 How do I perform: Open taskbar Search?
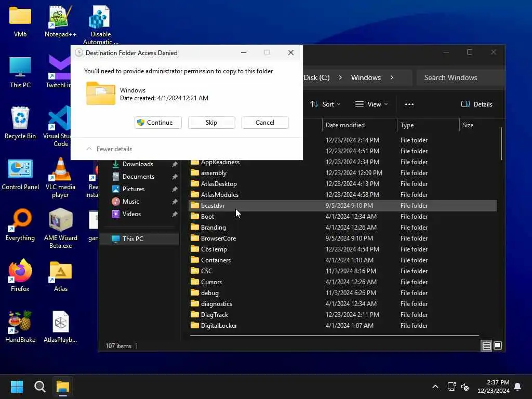[x=39, y=387]
